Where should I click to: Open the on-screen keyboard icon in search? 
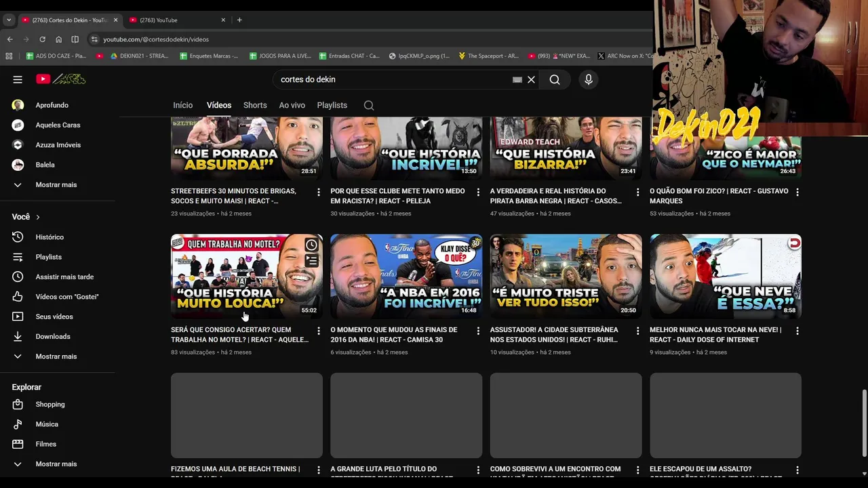[517, 79]
